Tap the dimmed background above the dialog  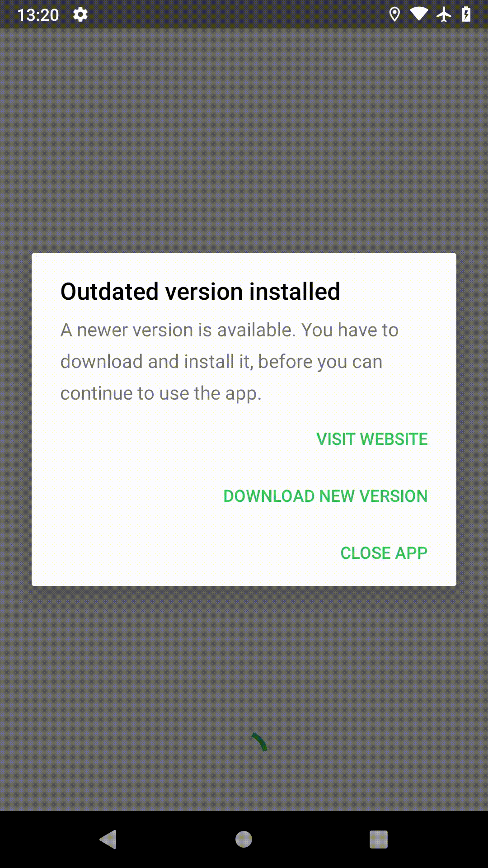[x=244, y=140]
